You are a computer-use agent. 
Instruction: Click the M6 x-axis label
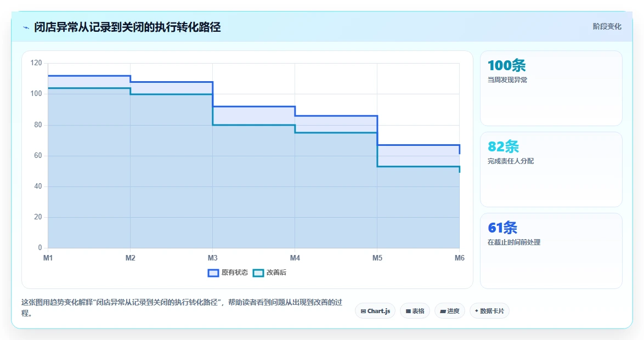pyautogui.click(x=459, y=258)
